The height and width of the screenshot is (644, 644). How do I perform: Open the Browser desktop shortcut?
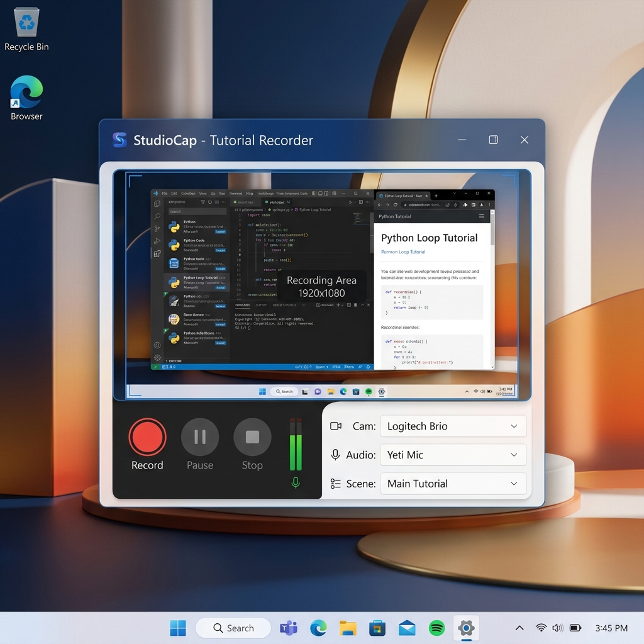click(x=26, y=98)
